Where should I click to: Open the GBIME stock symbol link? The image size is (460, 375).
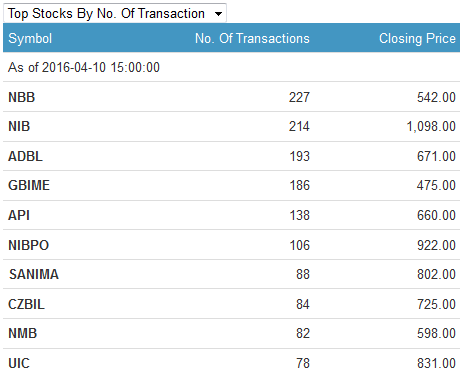click(29, 185)
